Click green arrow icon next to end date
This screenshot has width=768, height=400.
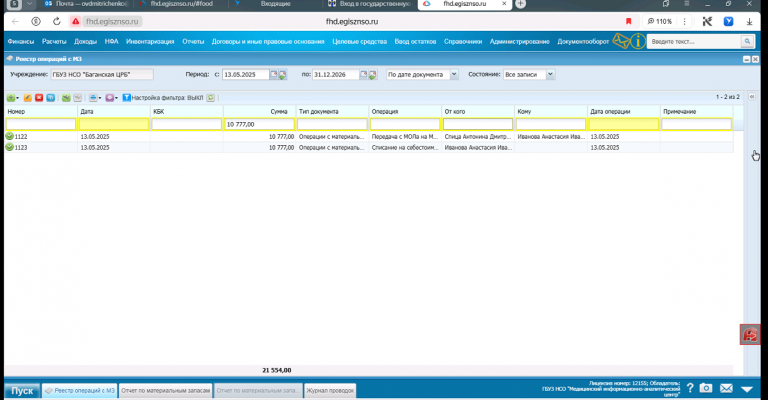click(x=372, y=75)
